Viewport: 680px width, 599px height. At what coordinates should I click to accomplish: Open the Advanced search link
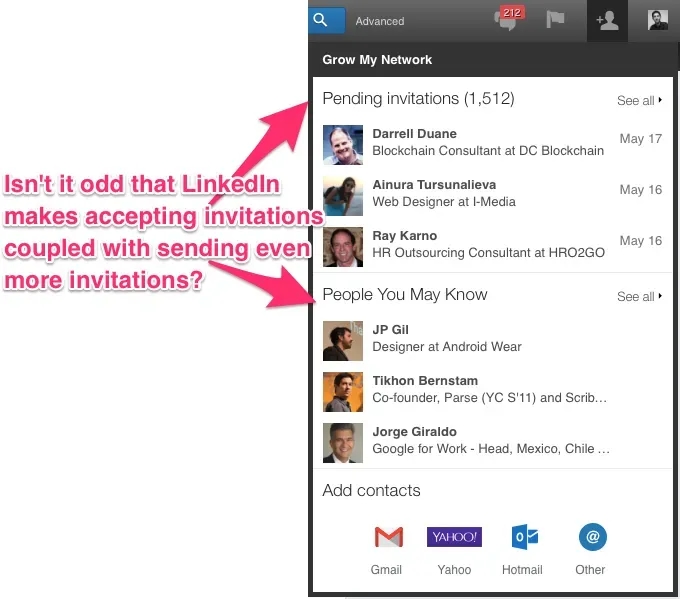point(379,21)
